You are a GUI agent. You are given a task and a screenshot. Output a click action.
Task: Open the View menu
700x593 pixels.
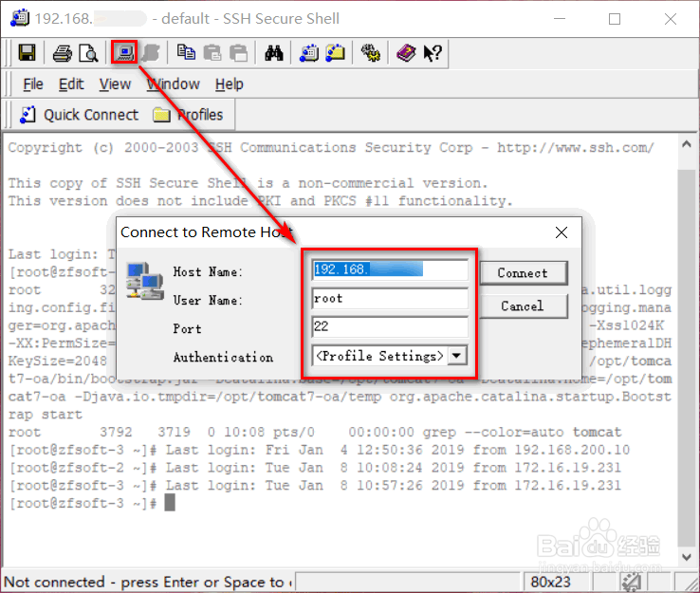point(115,83)
